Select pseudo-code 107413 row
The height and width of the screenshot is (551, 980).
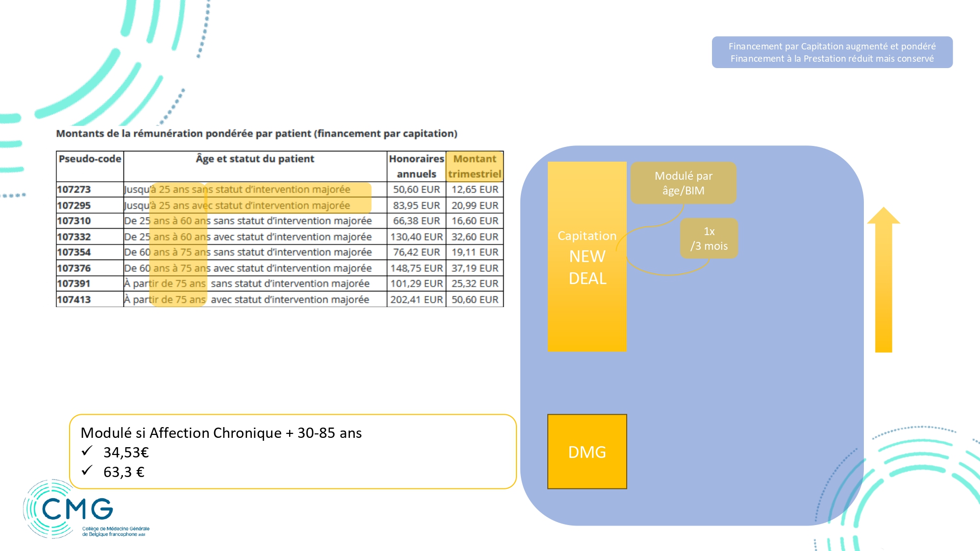tap(74, 299)
